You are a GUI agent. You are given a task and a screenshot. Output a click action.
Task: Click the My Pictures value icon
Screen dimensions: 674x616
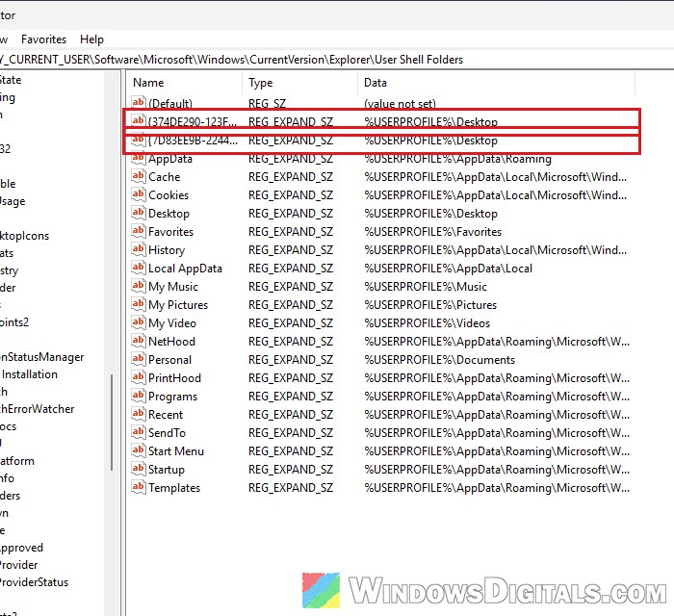pos(138,304)
